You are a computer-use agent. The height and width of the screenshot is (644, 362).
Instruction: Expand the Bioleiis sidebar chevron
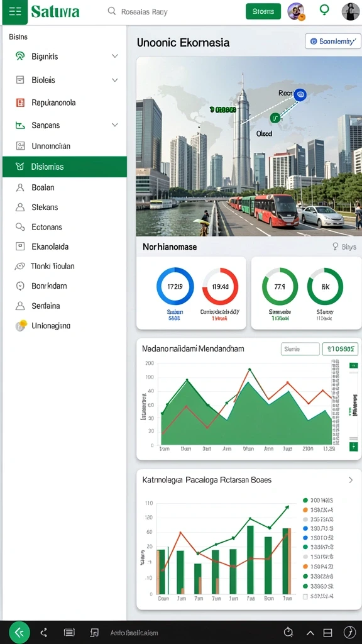pos(115,80)
